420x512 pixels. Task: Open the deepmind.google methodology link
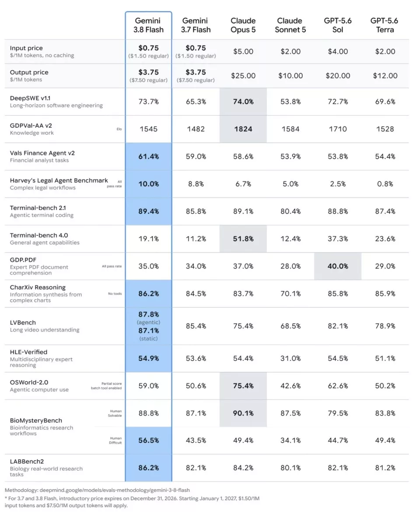tap(115, 490)
